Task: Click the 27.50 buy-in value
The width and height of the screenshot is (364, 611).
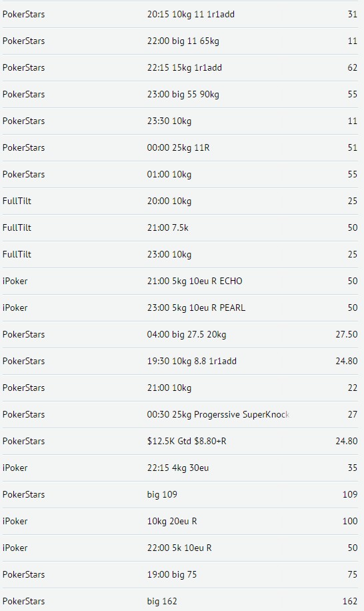Action: click(x=347, y=334)
